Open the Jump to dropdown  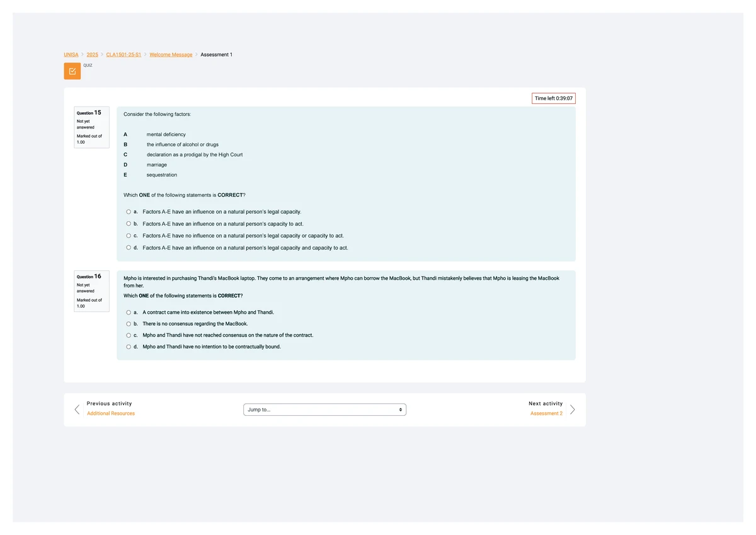coord(324,410)
